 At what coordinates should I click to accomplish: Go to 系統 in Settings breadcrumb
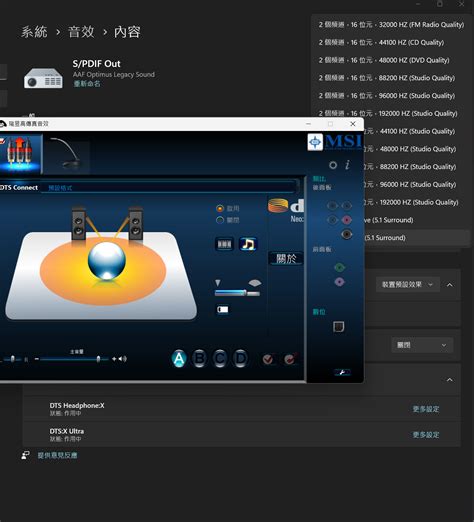pyautogui.click(x=34, y=32)
